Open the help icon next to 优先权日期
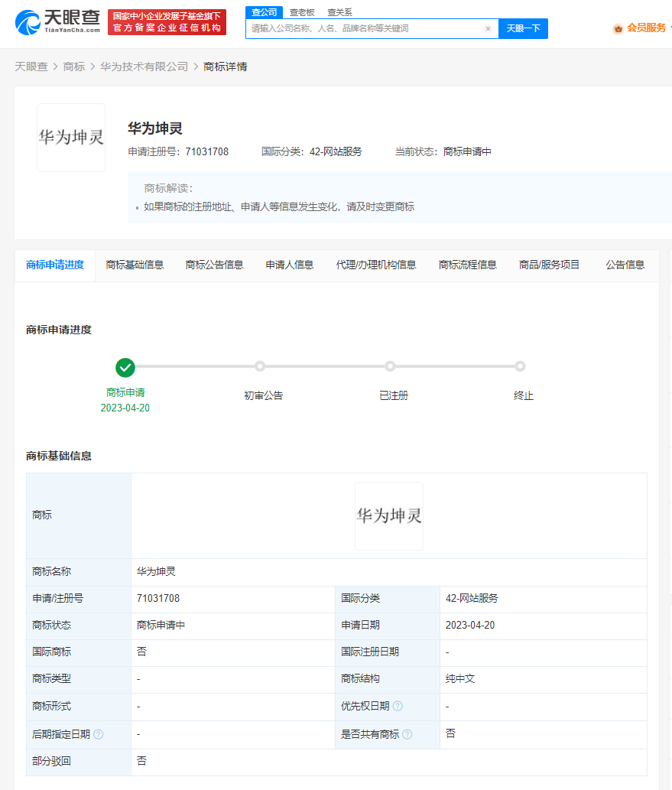Screen dimensions: 672x790 [x=398, y=706]
